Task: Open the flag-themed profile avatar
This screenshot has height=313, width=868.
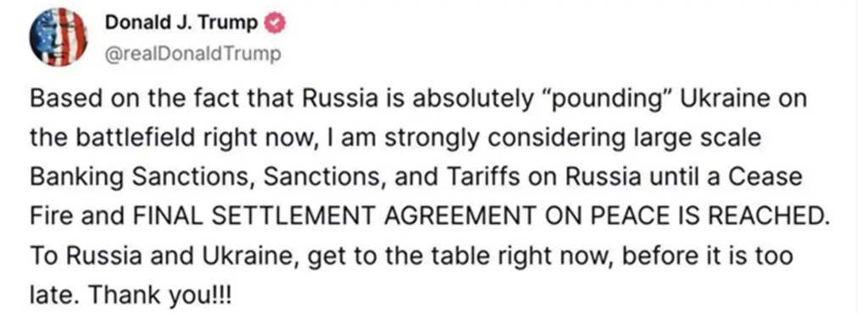Action: [x=58, y=37]
